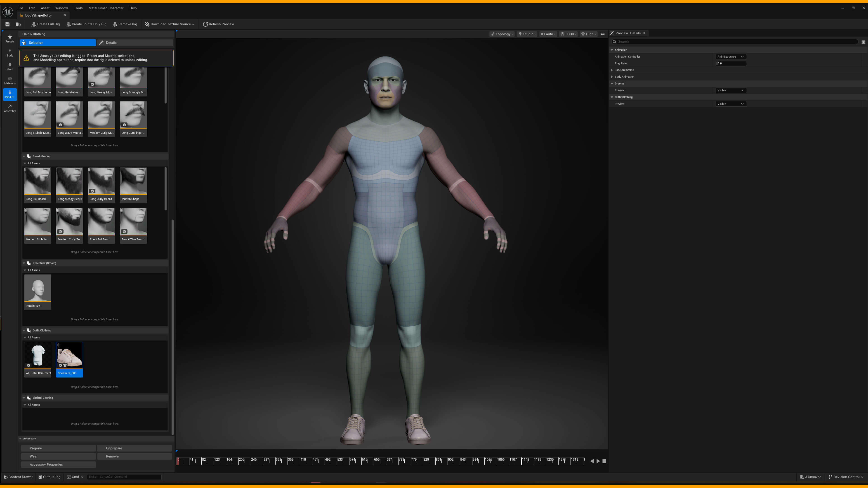The image size is (868, 488).
Task: Click the Preview Details search field
Action: coord(735,42)
